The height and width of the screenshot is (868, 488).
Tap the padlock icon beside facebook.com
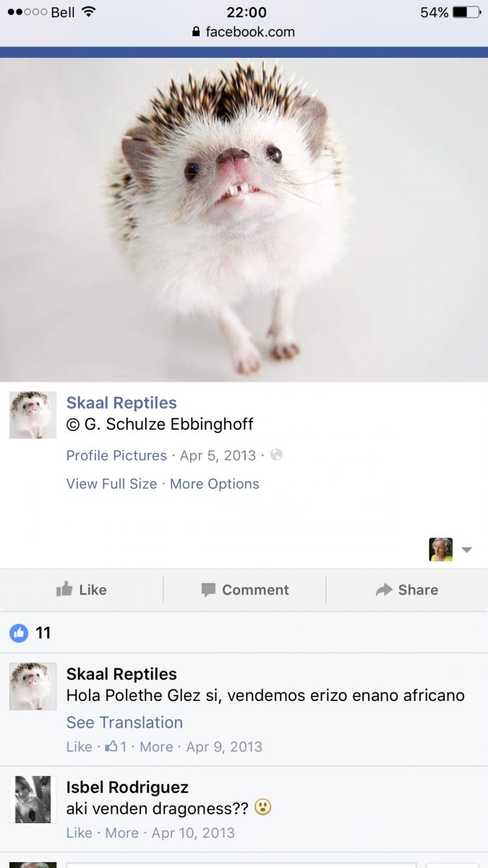pyautogui.click(x=195, y=32)
